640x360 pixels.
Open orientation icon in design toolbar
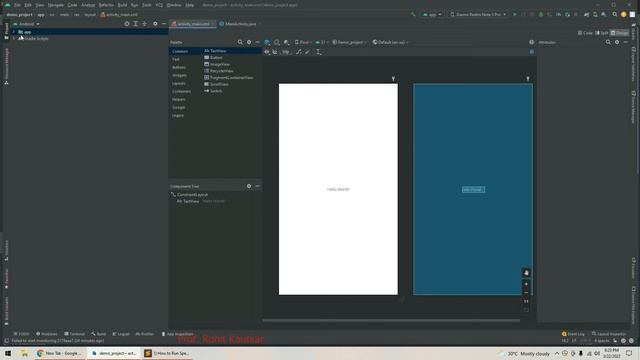[277, 42]
